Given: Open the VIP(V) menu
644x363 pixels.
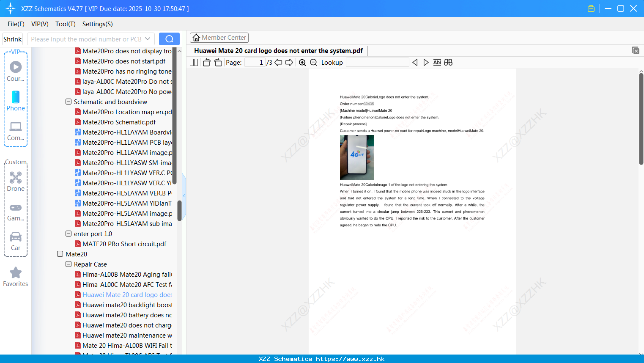Looking at the screenshot, I should (40, 24).
